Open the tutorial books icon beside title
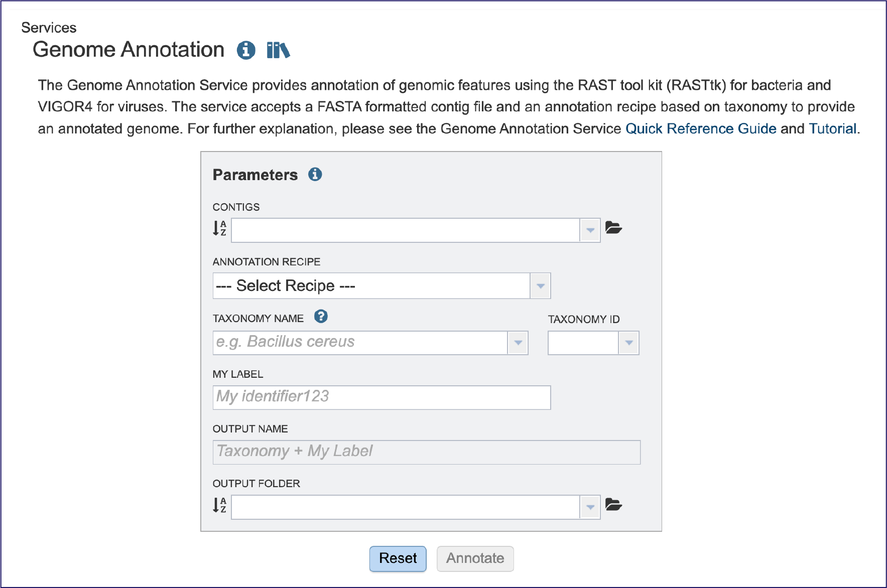 (278, 50)
